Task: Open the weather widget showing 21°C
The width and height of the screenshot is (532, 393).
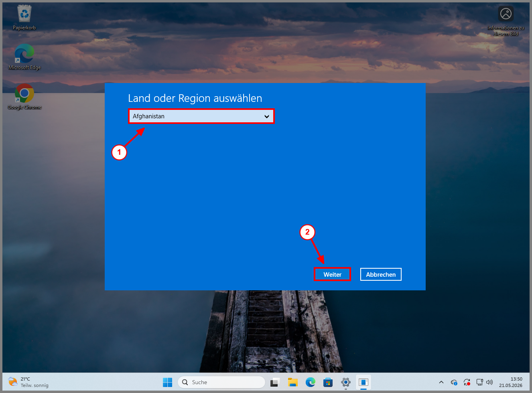Action: click(28, 382)
